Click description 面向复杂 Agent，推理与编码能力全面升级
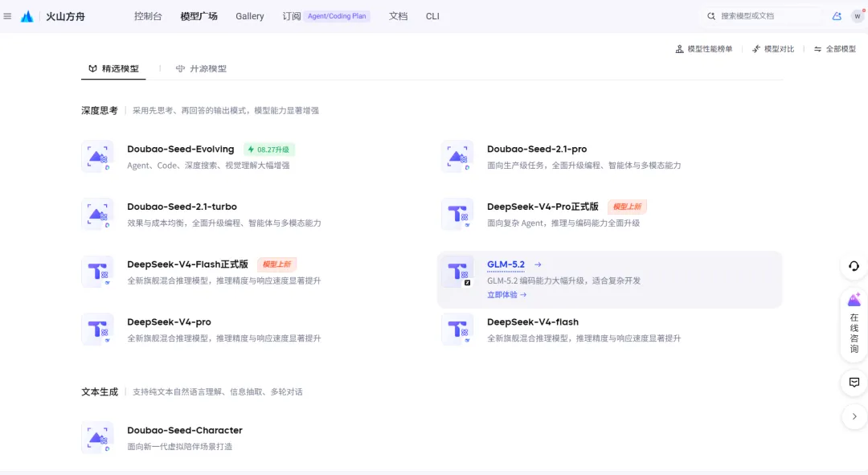868x475 pixels. pyautogui.click(x=563, y=223)
